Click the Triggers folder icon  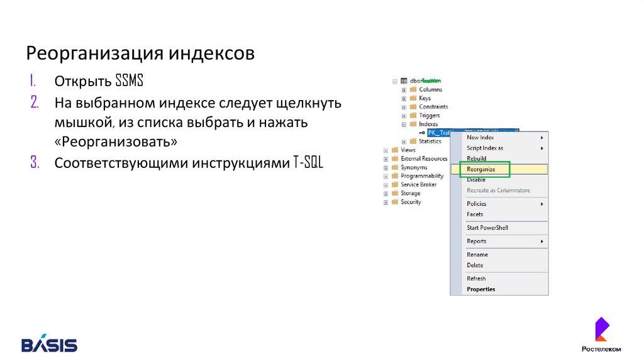pyautogui.click(x=413, y=116)
